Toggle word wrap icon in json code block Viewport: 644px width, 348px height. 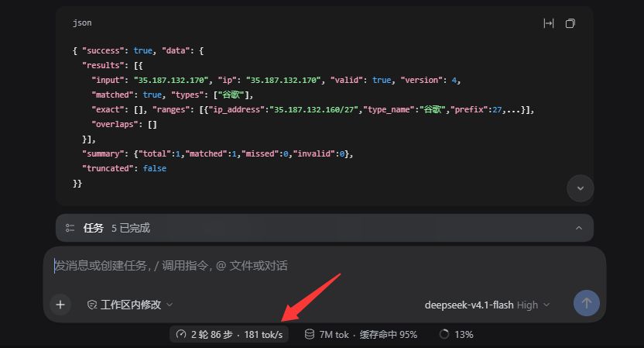click(549, 23)
